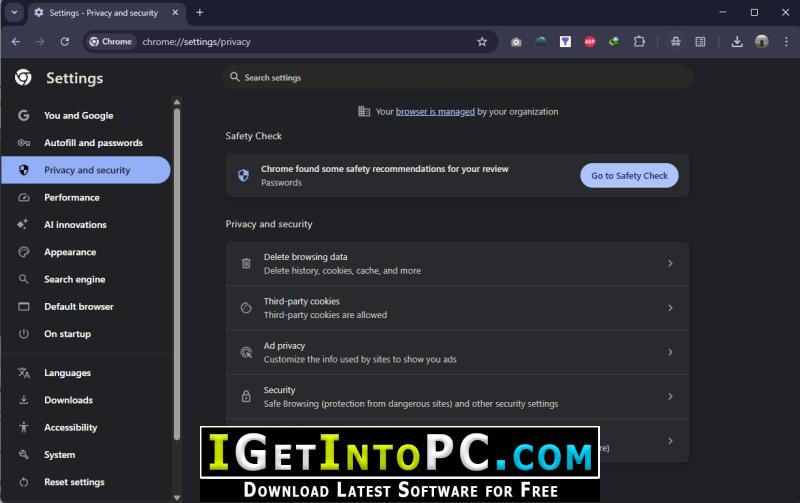Open the Downloads toolbar icon
Image resolution: width=800 pixels, height=503 pixels.
tap(737, 42)
